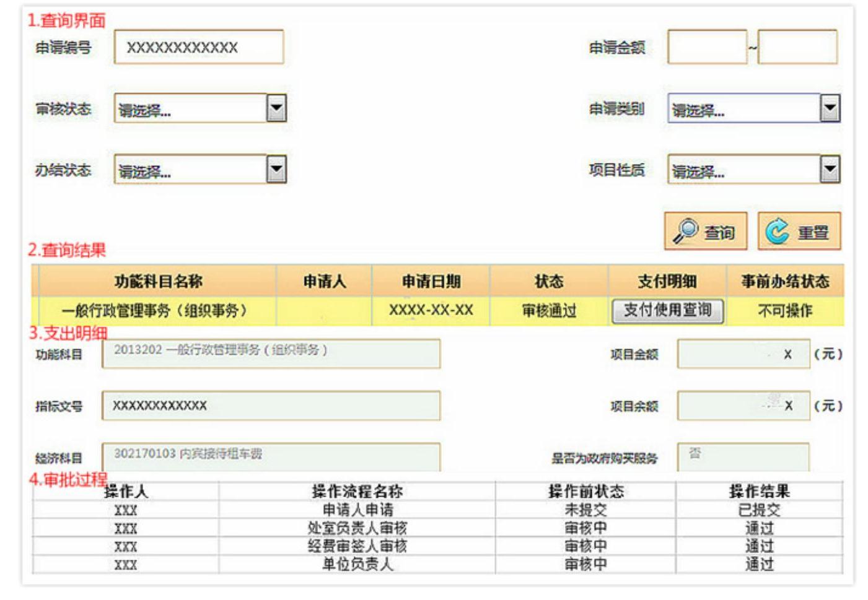This screenshot has height=600, width=868.
Task: Click the 单位负责人 process row
Action: pyautogui.click(x=437, y=564)
